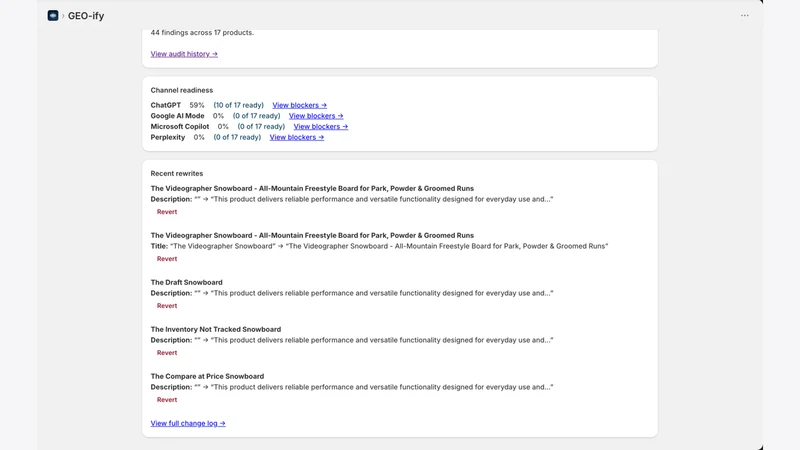This screenshot has height=450, width=800.
Task: Click the GEO-ify app icon
Action: tap(53, 16)
